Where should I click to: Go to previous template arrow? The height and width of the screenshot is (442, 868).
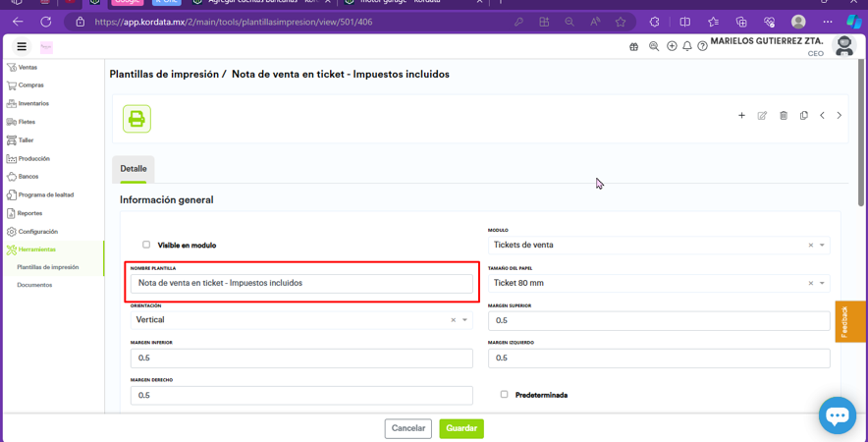tap(822, 116)
